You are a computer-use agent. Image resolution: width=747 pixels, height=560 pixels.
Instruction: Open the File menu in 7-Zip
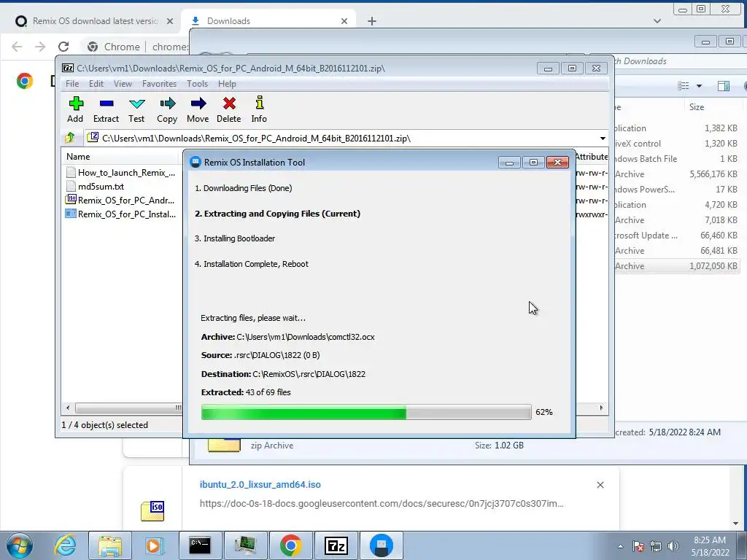pyautogui.click(x=72, y=84)
